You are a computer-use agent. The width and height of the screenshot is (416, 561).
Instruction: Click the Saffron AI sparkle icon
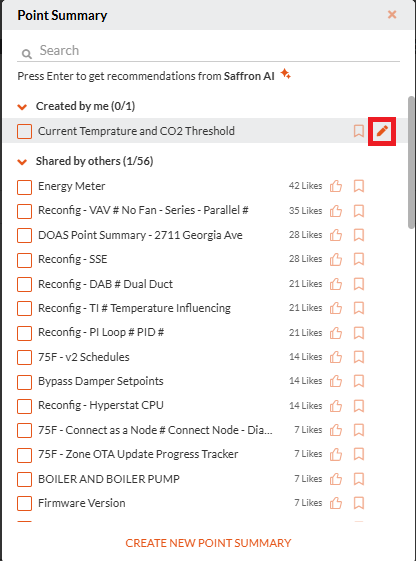[x=285, y=74]
